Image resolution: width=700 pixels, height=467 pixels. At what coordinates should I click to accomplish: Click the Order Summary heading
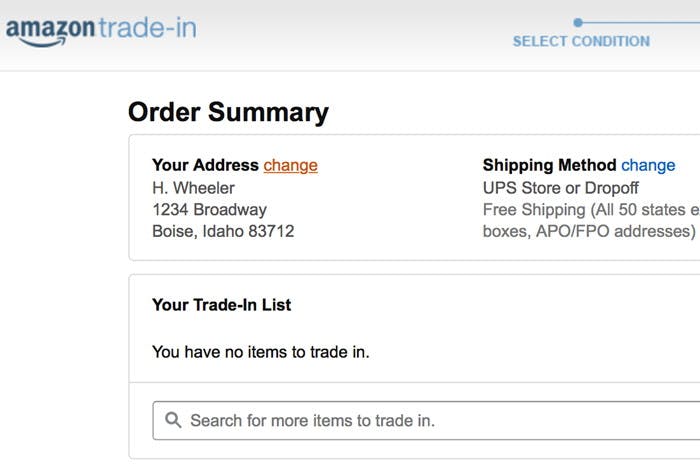[x=228, y=112]
